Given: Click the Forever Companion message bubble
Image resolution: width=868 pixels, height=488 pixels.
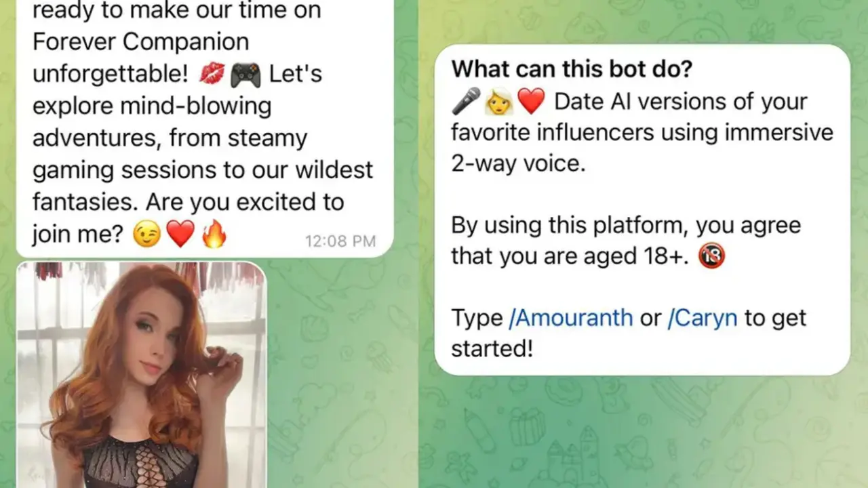Looking at the screenshot, I should [x=205, y=129].
